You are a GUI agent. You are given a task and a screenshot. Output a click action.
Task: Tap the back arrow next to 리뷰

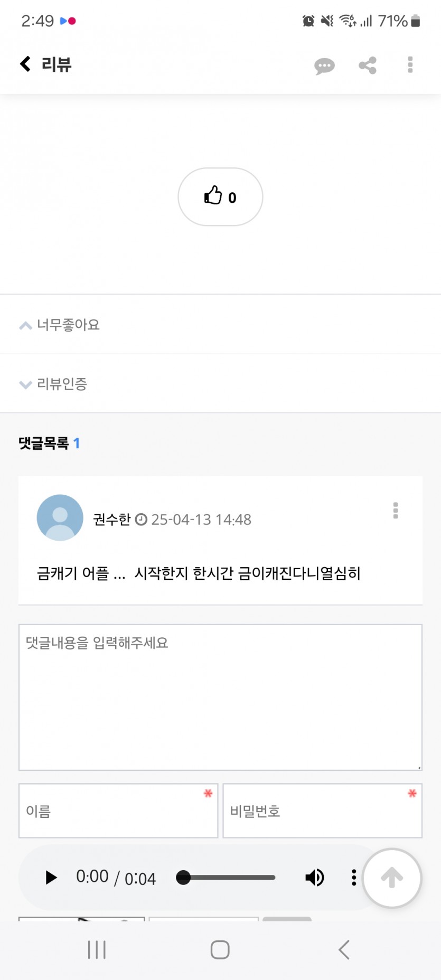point(25,64)
